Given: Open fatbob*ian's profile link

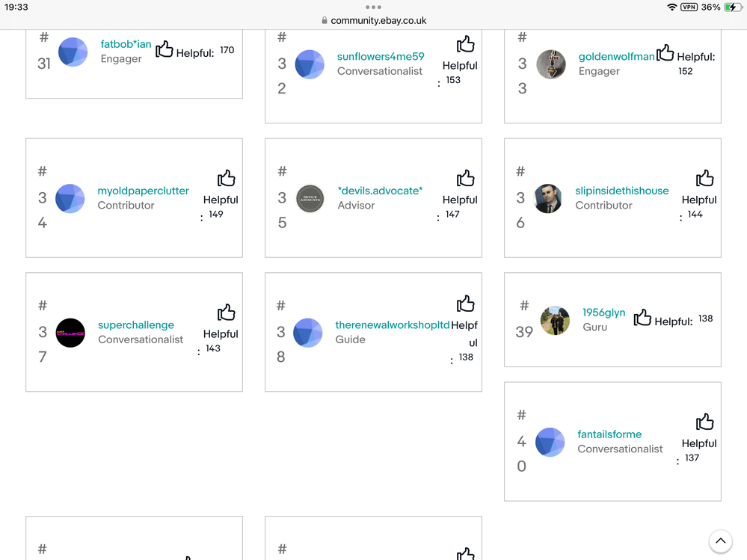Looking at the screenshot, I should click(126, 44).
